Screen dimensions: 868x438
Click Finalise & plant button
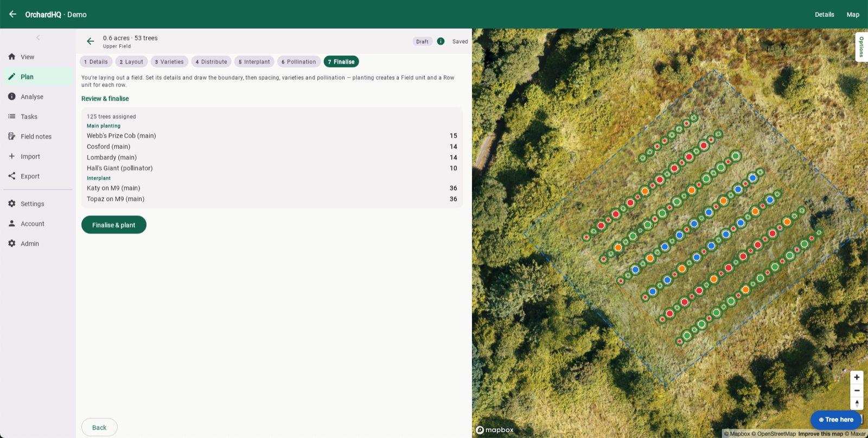click(x=114, y=225)
